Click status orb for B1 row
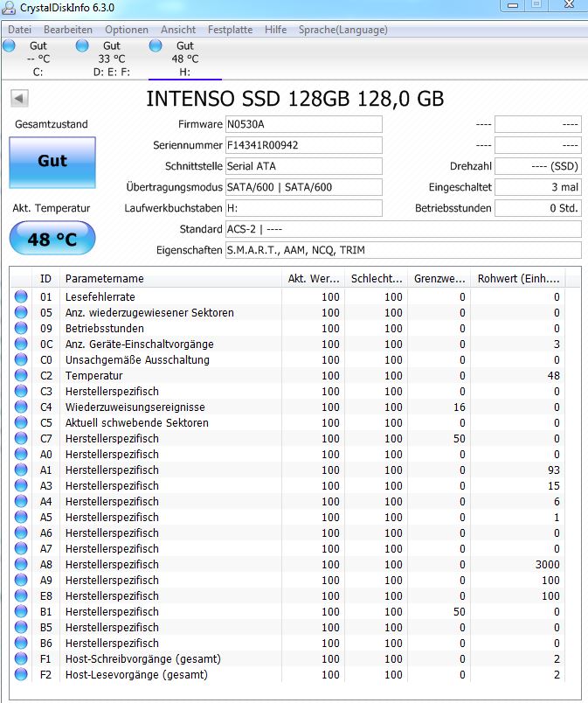The height and width of the screenshot is (703, 588). coord(21,611)
